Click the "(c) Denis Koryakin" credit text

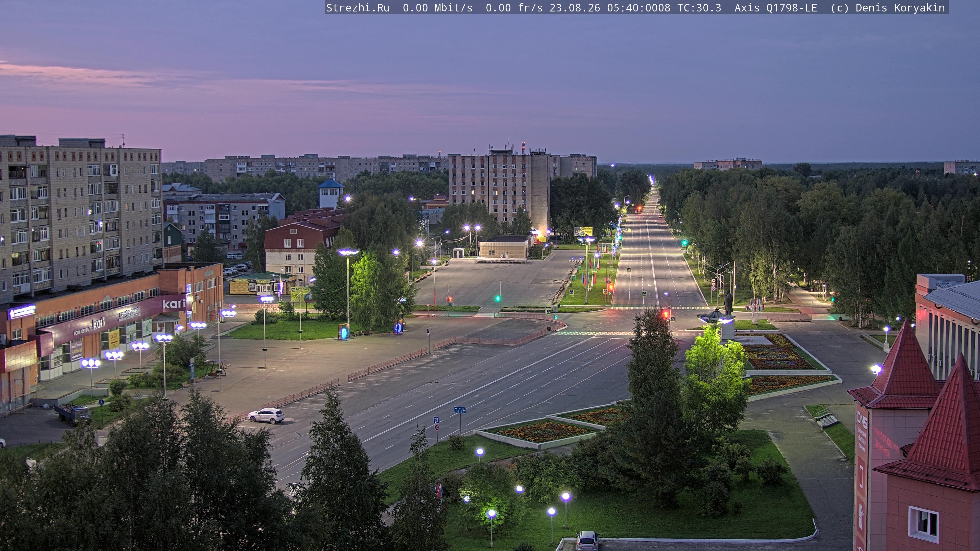pos(888,8)
